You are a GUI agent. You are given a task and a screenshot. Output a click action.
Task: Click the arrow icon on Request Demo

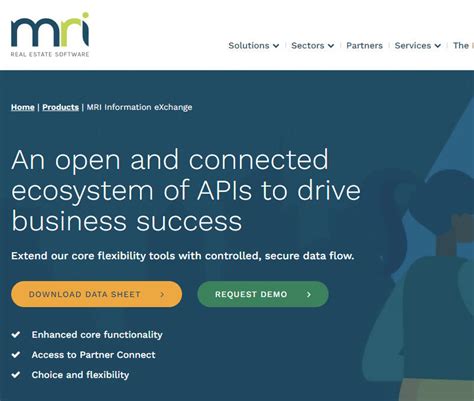pyautogui.click(x=309, y=294)
